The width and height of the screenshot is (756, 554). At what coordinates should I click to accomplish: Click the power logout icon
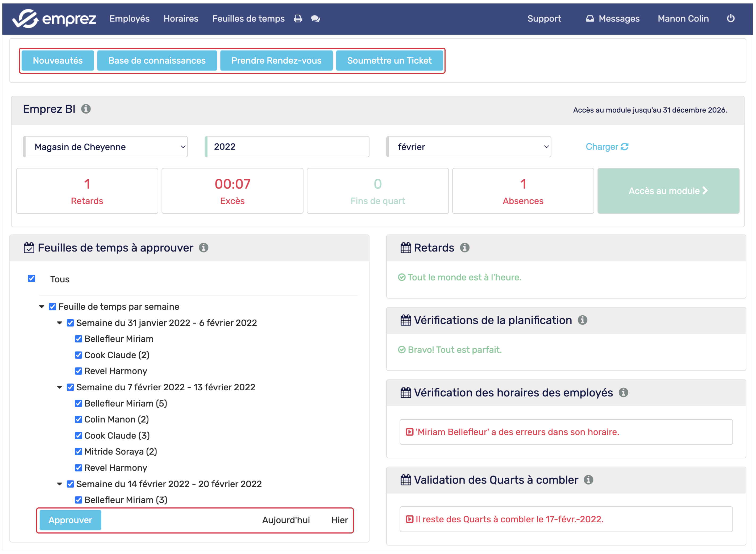click(730, 18)
